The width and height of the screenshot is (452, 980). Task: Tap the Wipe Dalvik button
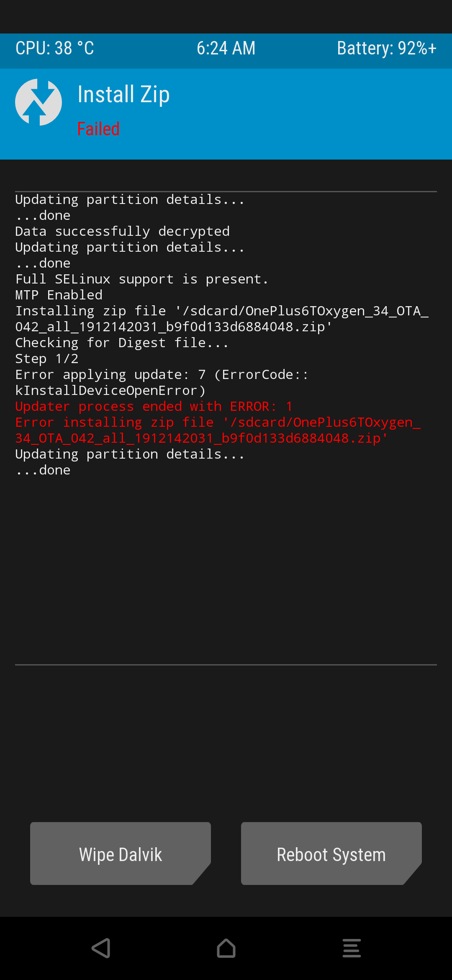tap(121, 854)
